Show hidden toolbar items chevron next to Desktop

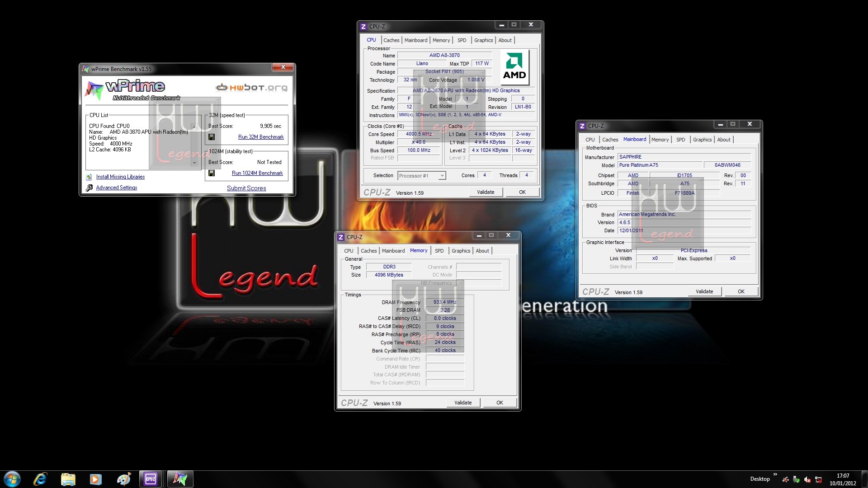tap(775, 474)
